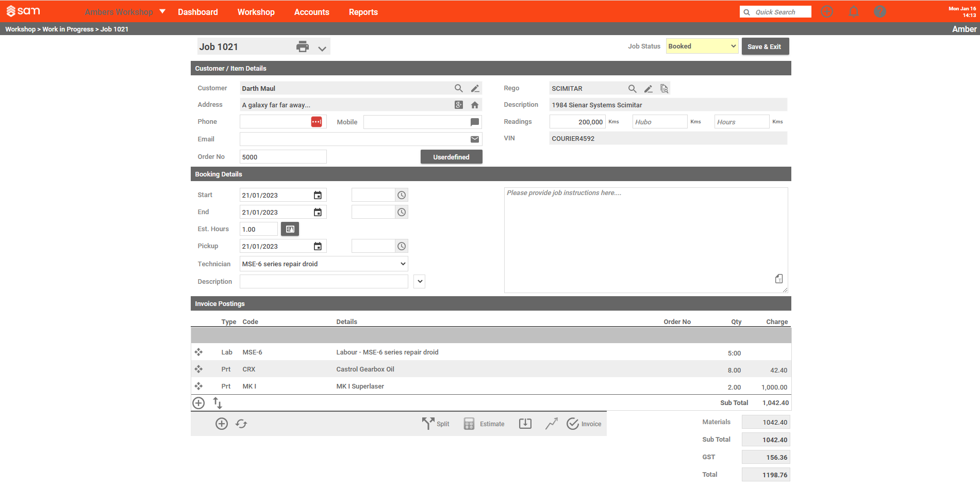Compose an email using the envelope icon
This screenshot has width=980, height=484.
pos(474,139)
